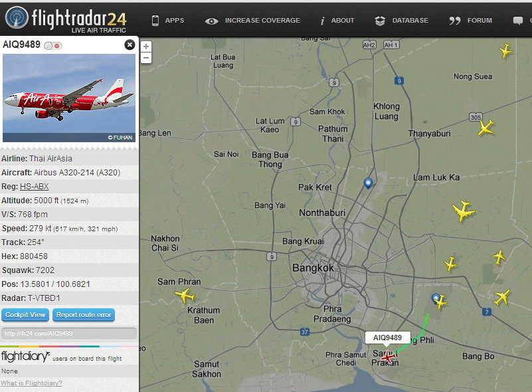532x392 pixels.
Task: Open the Apps menu item
Action: [x=168, y=21]
